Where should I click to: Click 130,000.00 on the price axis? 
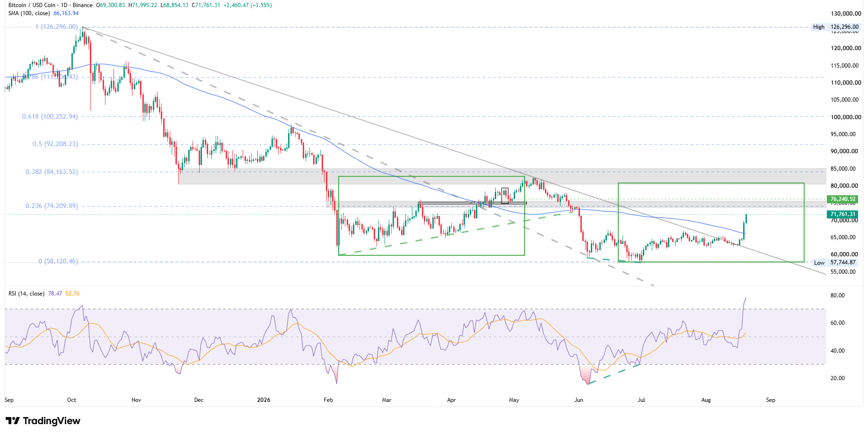pyautogui.click(x=846, y=14)
